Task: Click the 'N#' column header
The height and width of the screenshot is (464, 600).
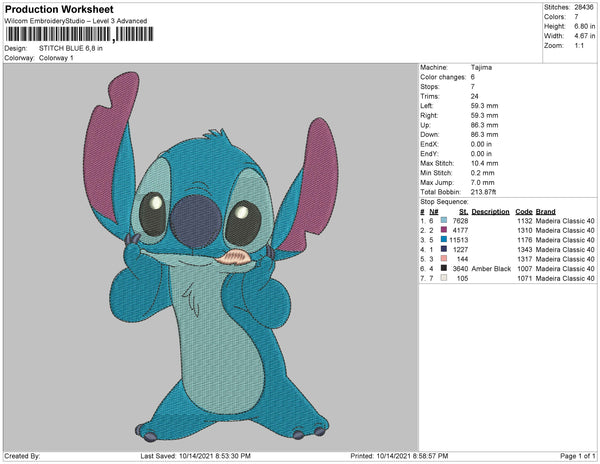Action: [434, 212]
